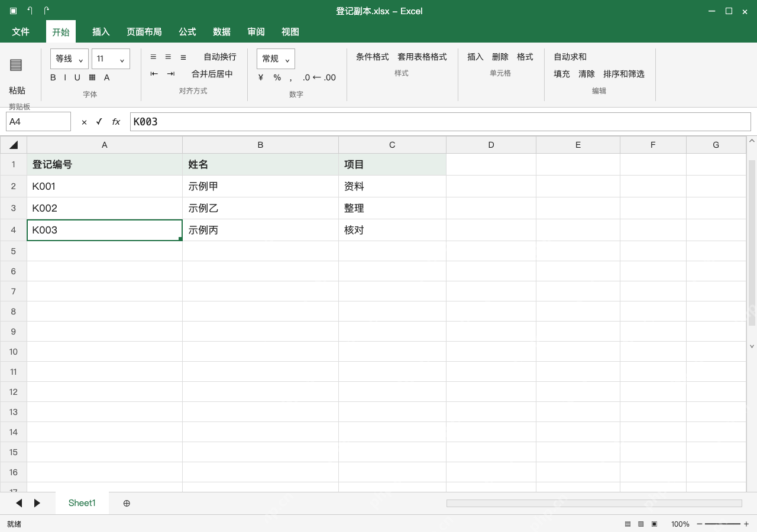Viewport: 757px width, 532px height.
Task: Click the previous-sheet navigation arrow
Action: click(x=19, y=503)
